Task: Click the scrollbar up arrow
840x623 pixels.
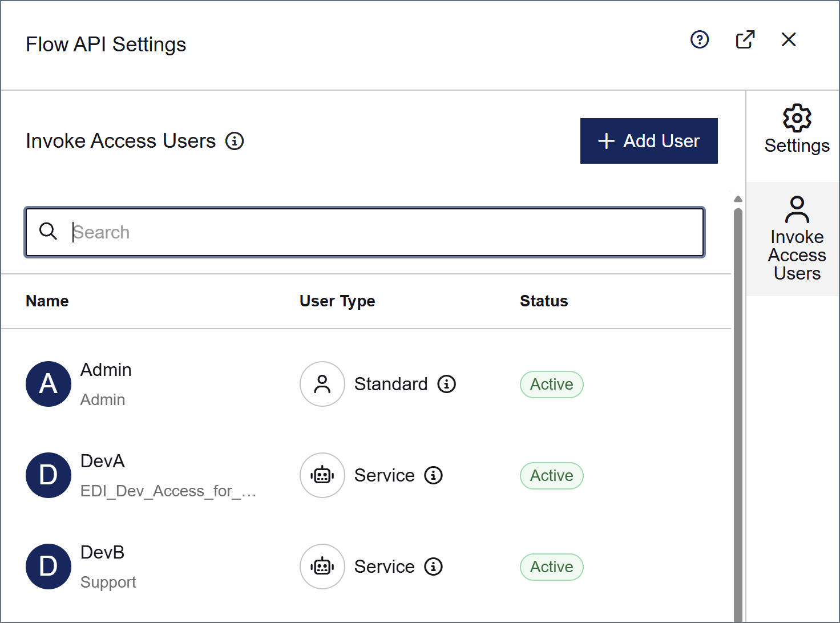Action: pos(738,199)
